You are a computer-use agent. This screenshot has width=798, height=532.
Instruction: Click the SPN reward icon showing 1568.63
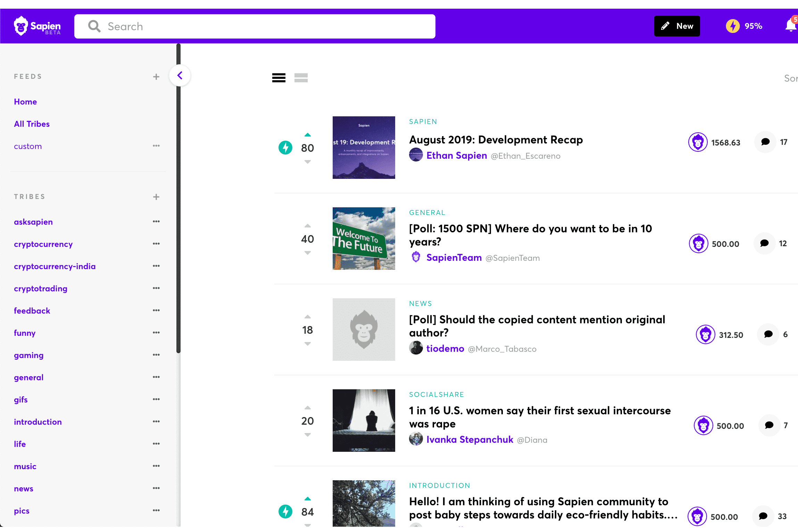coord(698,142)
